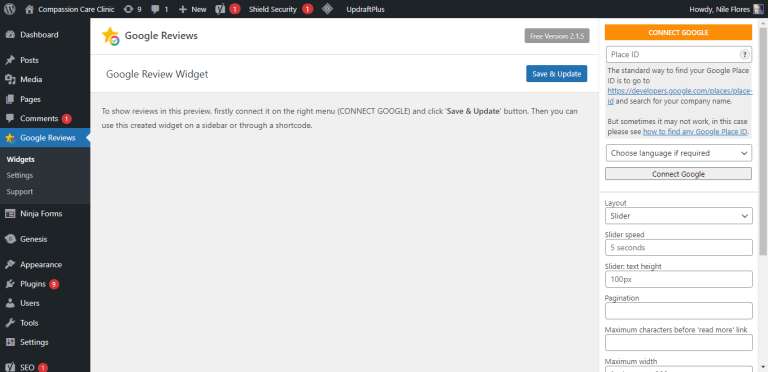
Task: Click the SEO Yoast icon in sidebar
Action: tap(10, 367)
